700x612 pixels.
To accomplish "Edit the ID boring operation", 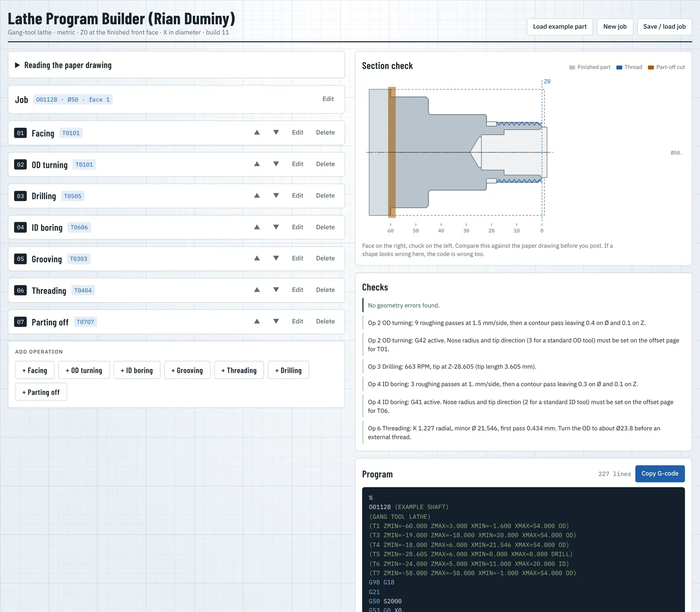I will (297, 227).
